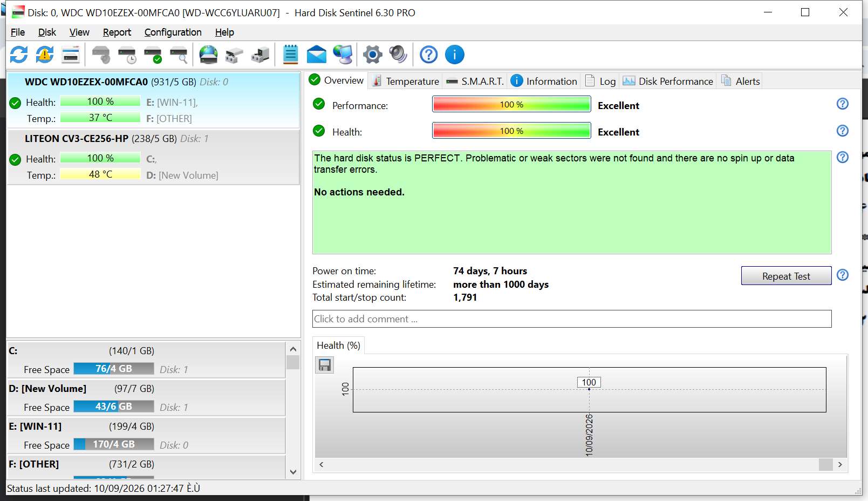Click the blue info circle toolbar icon
This screenshot has height=501, width=868.
click(455, 55)
